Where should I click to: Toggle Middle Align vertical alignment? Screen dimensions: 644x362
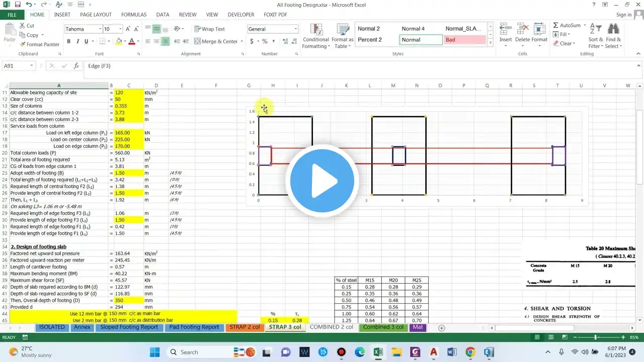click(x=157, y=29)
